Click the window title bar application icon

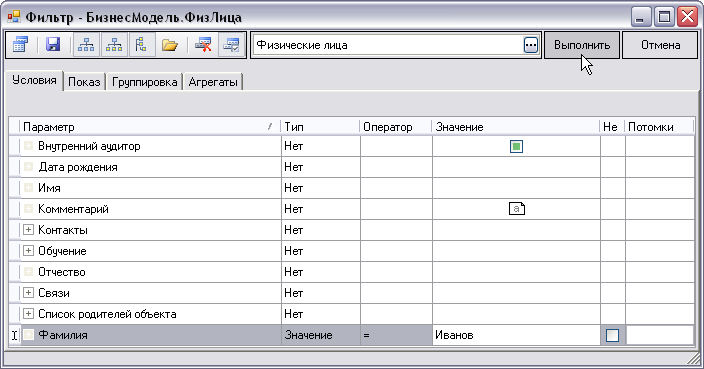pyautogui.click(x=14, y=17)
